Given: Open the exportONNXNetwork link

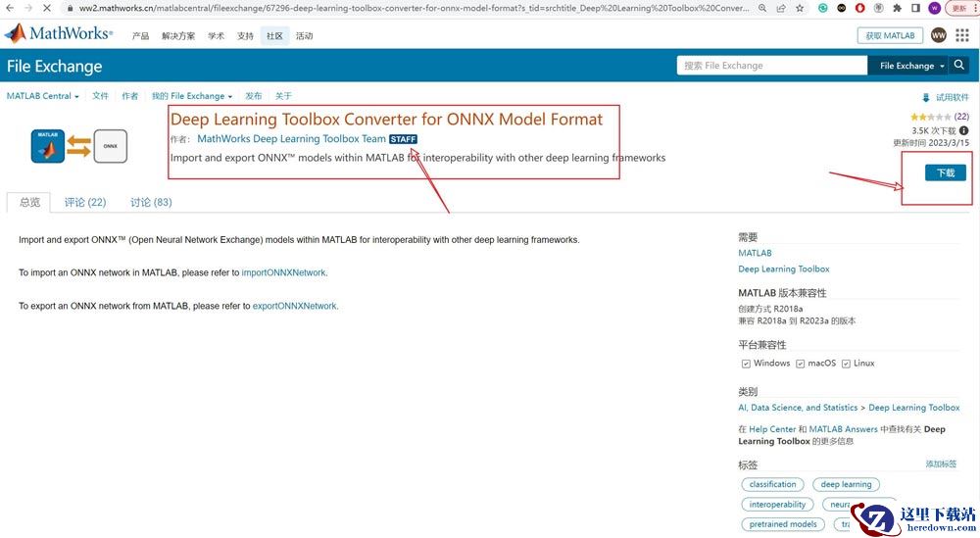Looking at the screenshot, I should [294, 306].
